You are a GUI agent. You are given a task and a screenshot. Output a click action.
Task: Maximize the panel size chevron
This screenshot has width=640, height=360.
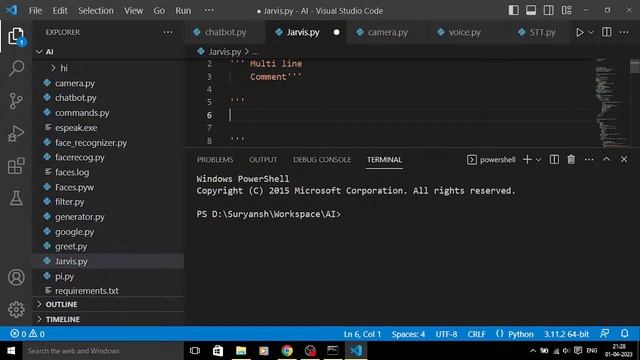[606, 159]
